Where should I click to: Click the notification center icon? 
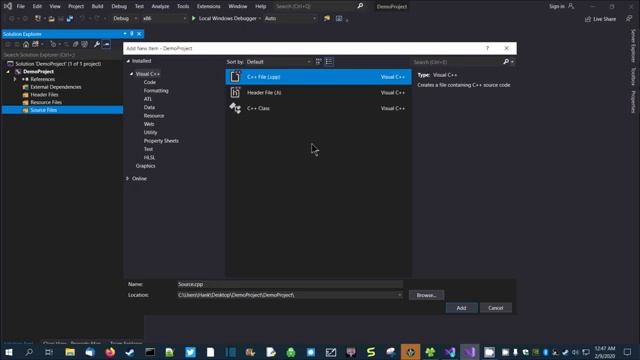click(x=627, y=352)
